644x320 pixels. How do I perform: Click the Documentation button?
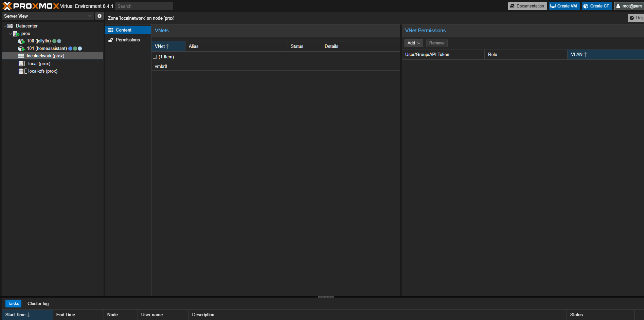tap(527, 6)
